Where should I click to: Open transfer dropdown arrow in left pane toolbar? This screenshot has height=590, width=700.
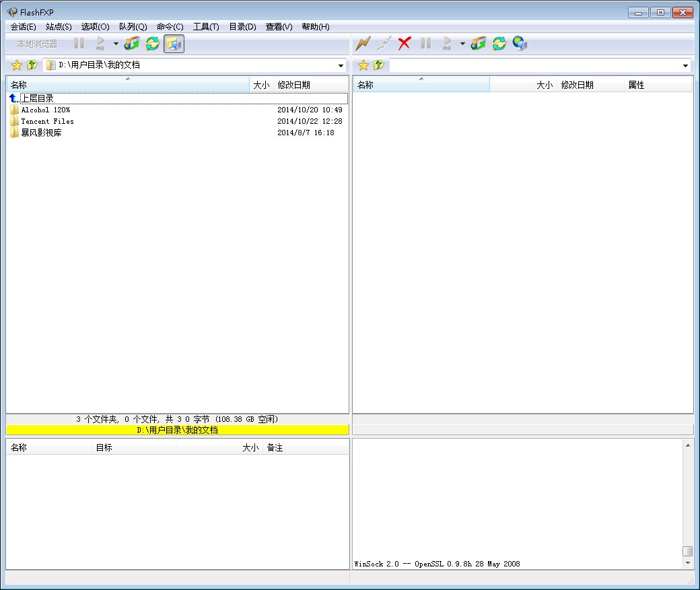[x=116, y=44]
